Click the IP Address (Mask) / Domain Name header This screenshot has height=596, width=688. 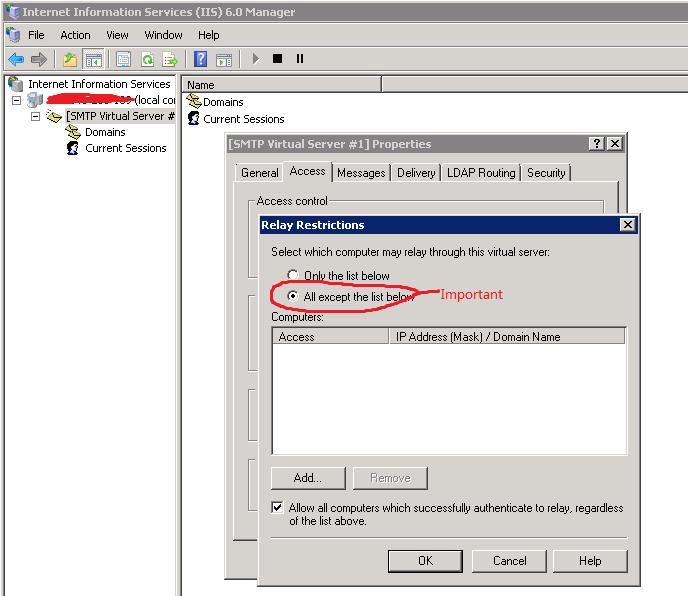point(507,337)
